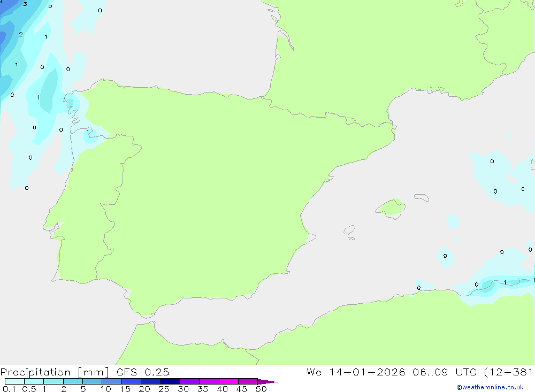Click the 0.5–1 mm legend swatch
The width and height of the screenshot is (535, 392).
coord(34,381)
